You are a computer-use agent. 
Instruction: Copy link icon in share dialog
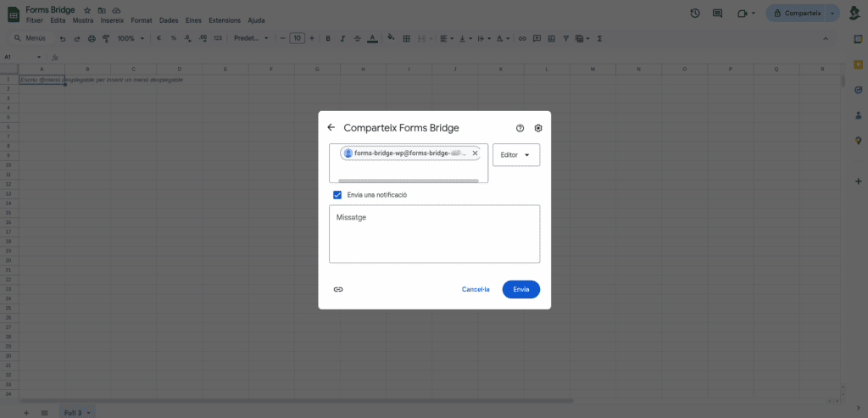click(338, 290)
